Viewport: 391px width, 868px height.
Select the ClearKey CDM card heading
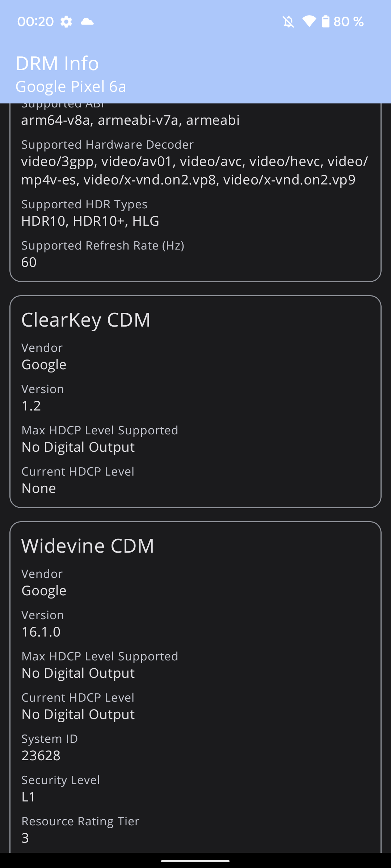pyautogui.click(x=86, y=320)
